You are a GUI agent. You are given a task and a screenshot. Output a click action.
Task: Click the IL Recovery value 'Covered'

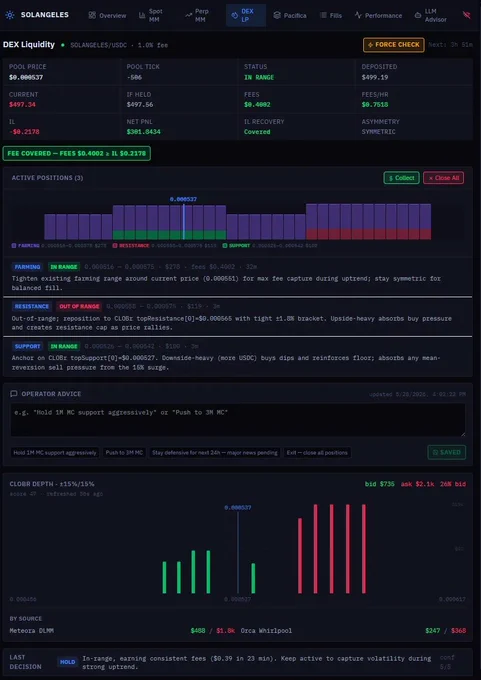257,132
